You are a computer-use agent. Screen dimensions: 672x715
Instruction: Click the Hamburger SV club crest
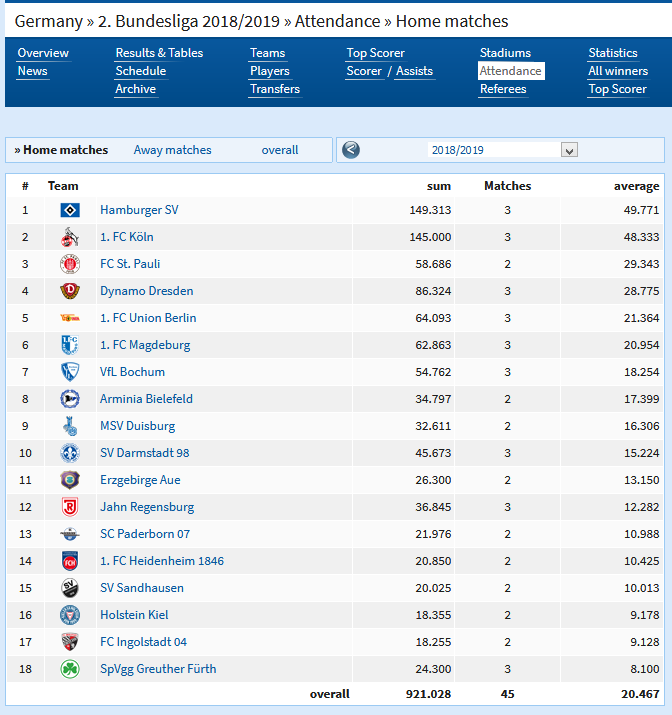coord(70,210)
